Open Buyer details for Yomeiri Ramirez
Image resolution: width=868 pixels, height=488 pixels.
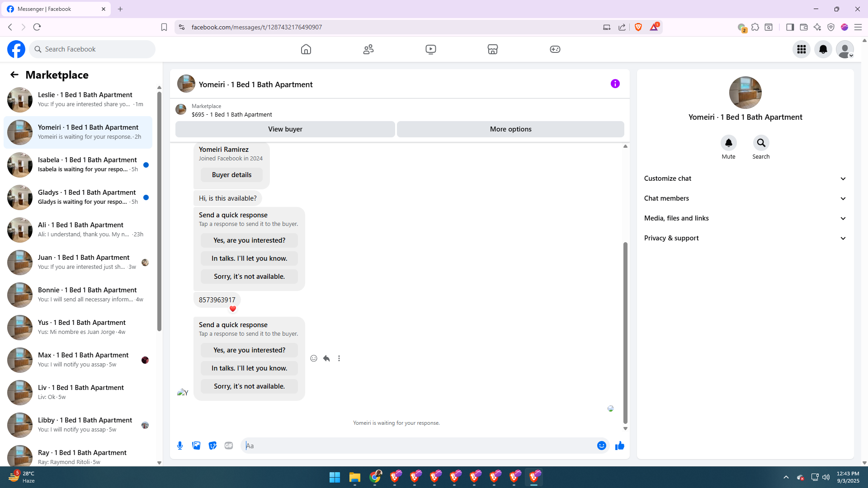pyautogui.click(x=232, y=175)
